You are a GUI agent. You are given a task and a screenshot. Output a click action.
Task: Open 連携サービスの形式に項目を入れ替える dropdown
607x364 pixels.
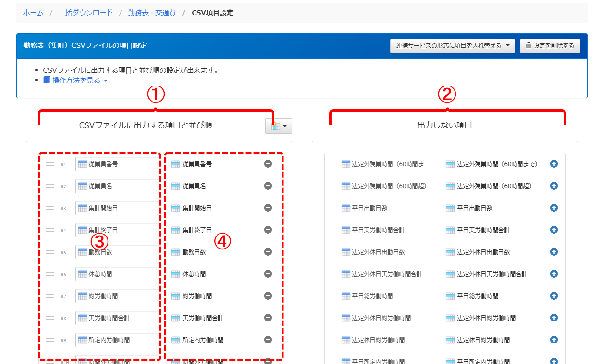coord(453,46)
